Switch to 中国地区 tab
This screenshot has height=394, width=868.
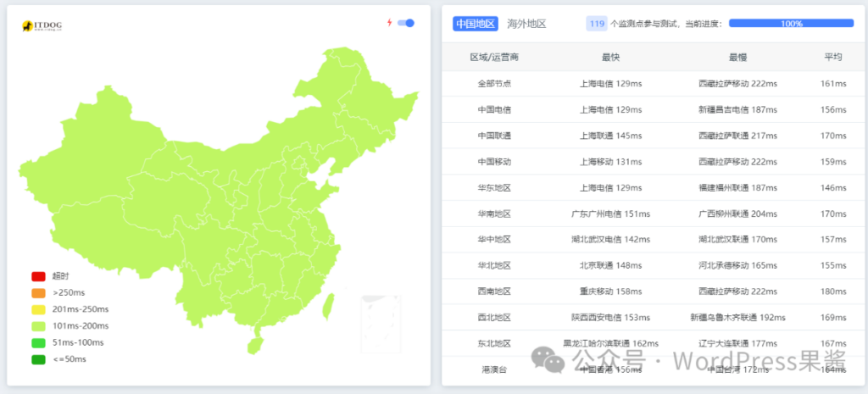tap(475, 24)
